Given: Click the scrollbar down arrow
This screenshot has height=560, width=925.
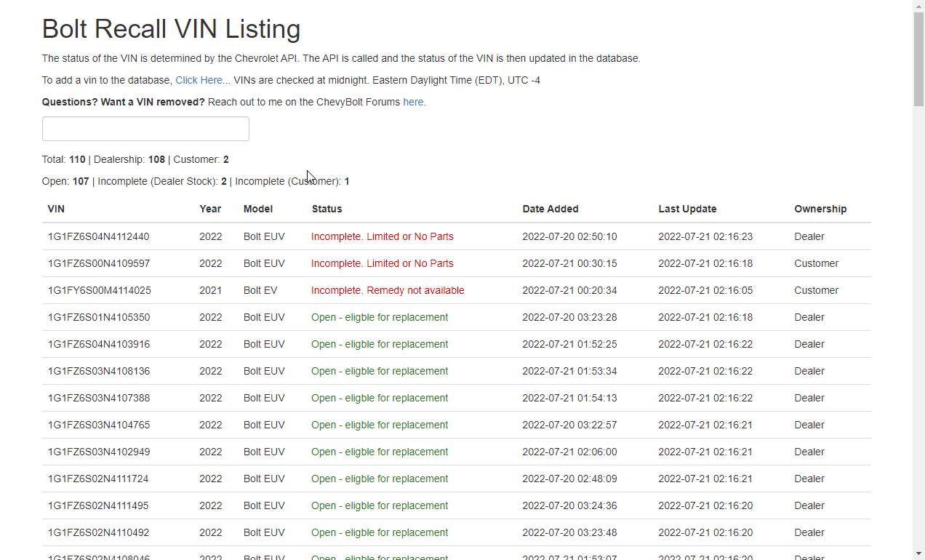Looking at the screenshot, I should click(919, 554).
